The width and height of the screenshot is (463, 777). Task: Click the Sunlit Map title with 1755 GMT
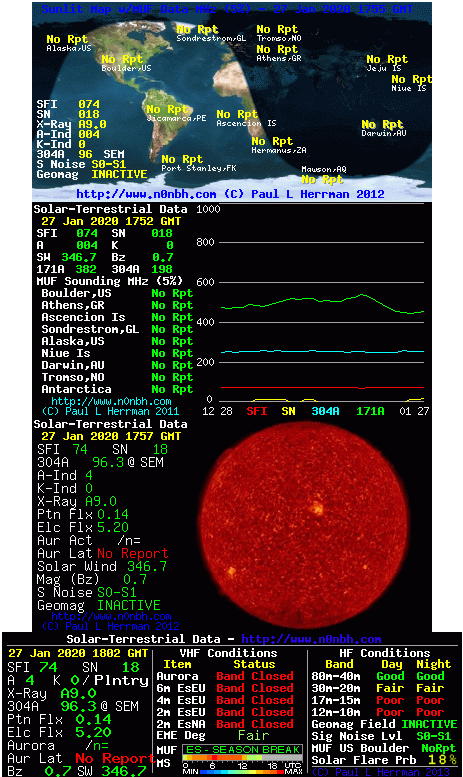click(227, 9)
